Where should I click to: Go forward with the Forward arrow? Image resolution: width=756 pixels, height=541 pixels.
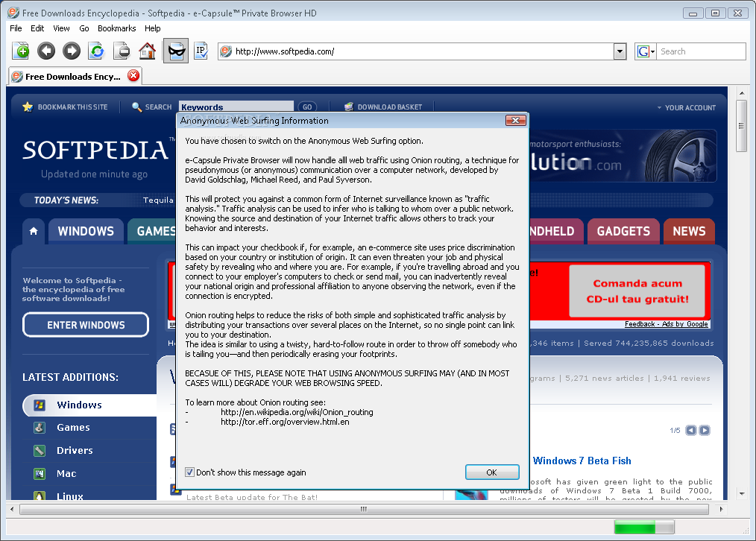(x=72, y=51)
